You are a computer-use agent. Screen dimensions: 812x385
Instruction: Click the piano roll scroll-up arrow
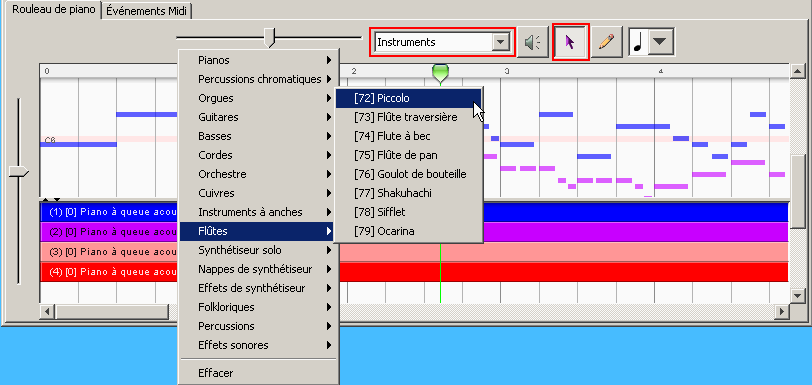pos(797,71)
